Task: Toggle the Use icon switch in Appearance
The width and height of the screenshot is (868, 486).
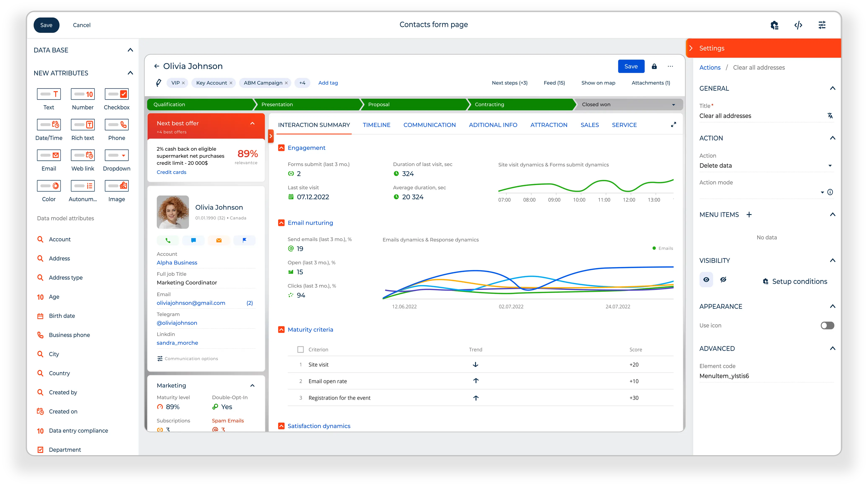Action: point(828,325)
